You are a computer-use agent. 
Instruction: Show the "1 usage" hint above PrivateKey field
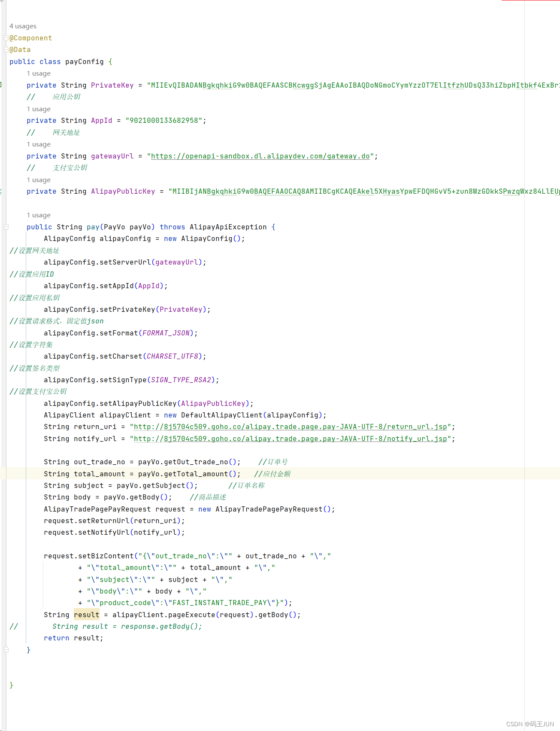39,73
